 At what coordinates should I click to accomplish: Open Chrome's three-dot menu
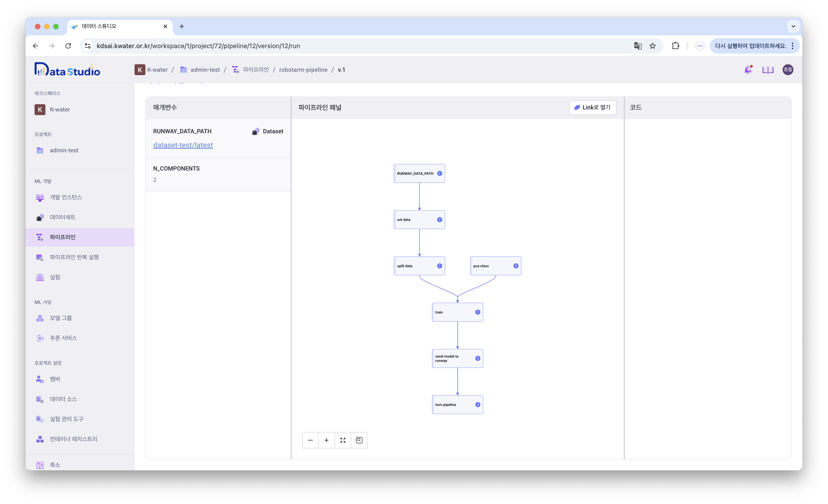(793, 46)
